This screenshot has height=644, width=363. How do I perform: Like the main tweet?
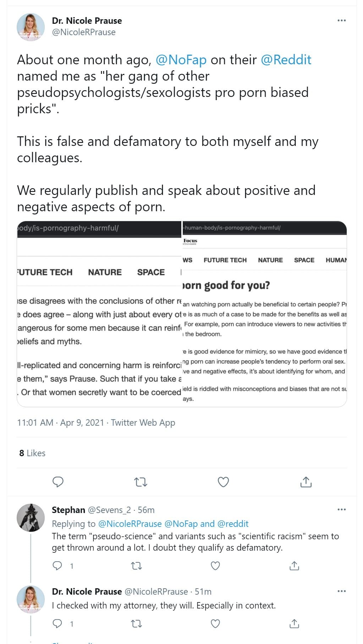223,482
